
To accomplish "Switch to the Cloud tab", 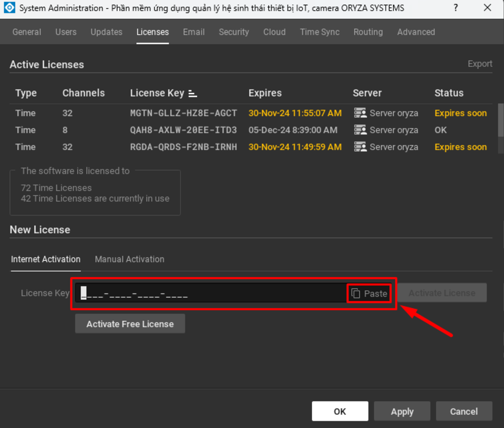I will pyautogui.click(x=274, y=32).
